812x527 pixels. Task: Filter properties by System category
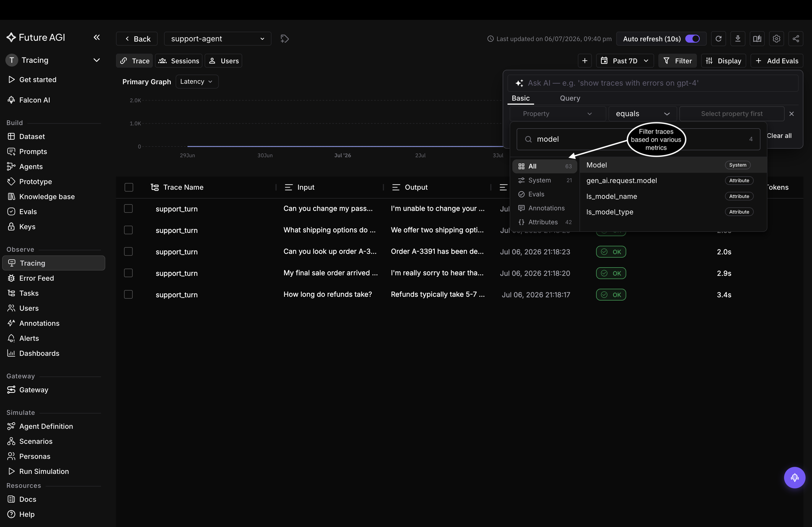pos(545,180)
